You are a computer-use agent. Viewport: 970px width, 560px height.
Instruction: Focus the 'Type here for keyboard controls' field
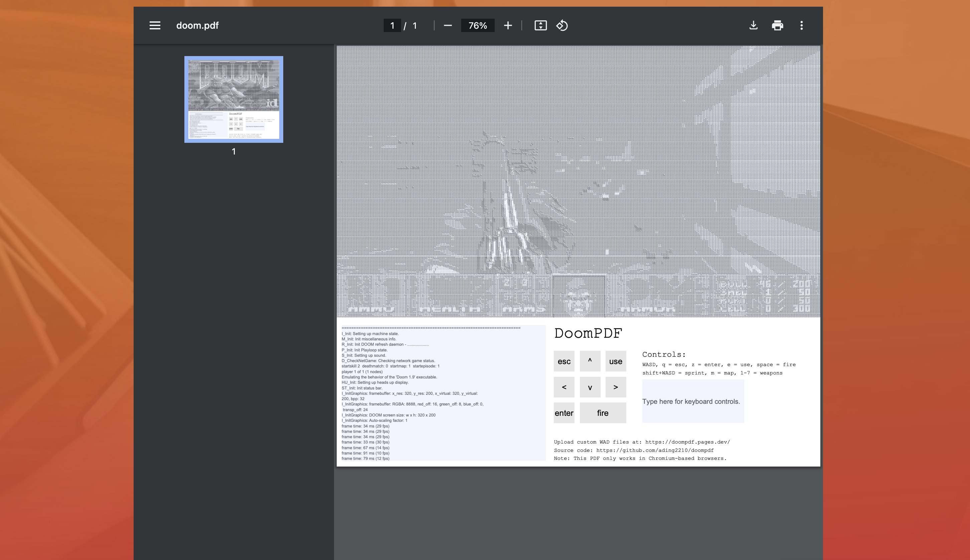tap(693, 401)
